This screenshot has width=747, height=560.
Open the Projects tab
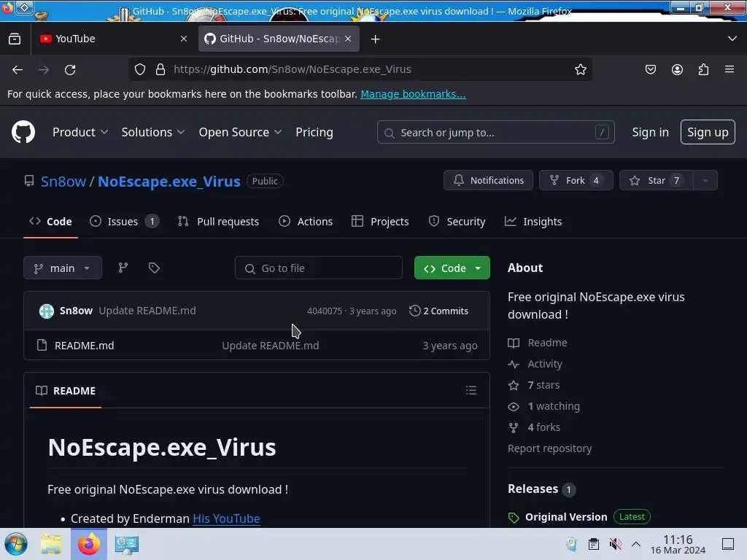click(x=380, y=222)
